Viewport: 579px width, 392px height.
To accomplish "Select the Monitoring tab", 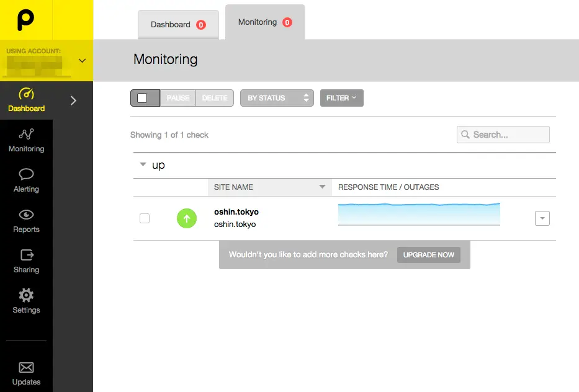I will pyautogui.click(x=264, y=22).
